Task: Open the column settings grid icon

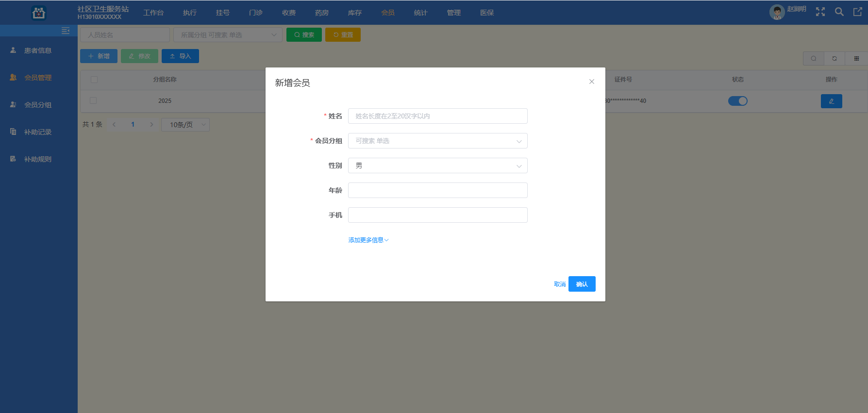Action: coord(856,58)
